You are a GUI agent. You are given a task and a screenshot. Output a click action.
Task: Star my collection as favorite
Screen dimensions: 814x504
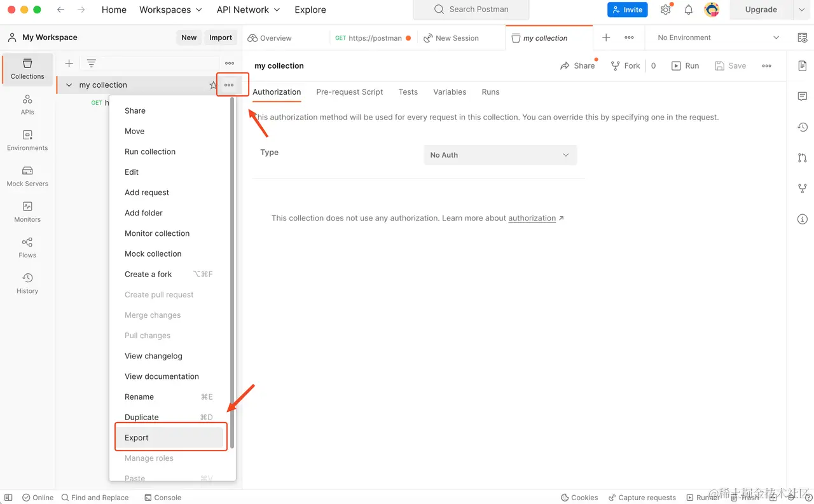click(213, 85)
